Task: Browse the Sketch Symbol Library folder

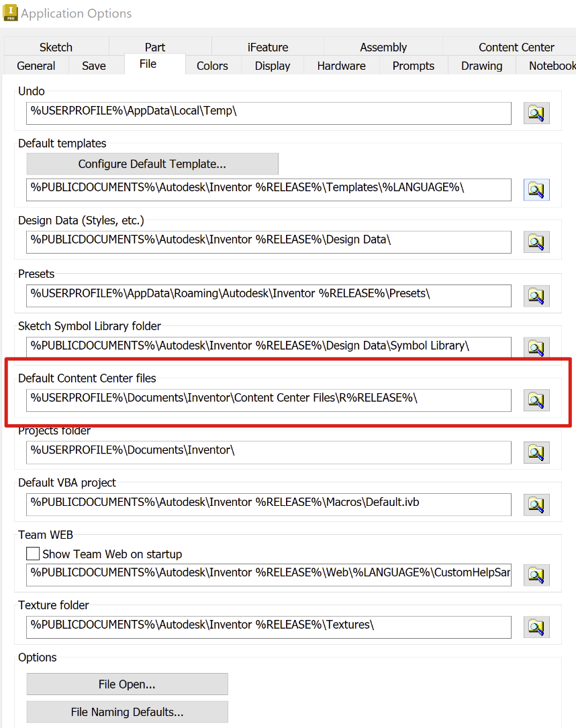Action: point(536,348)
